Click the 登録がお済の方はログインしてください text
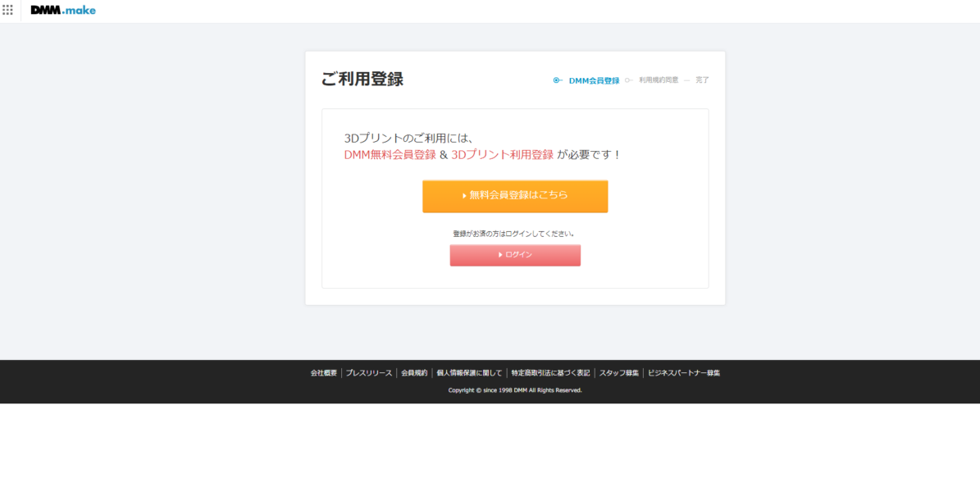Image resolution: width=980 pixels, height=492 pixels. coord(513,234)
